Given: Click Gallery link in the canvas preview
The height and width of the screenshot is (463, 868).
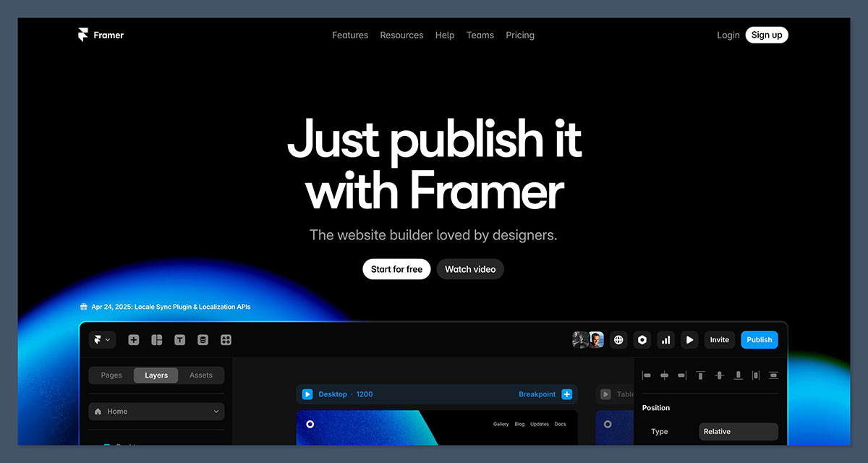Looking at the screenshot, I should 501,424.
